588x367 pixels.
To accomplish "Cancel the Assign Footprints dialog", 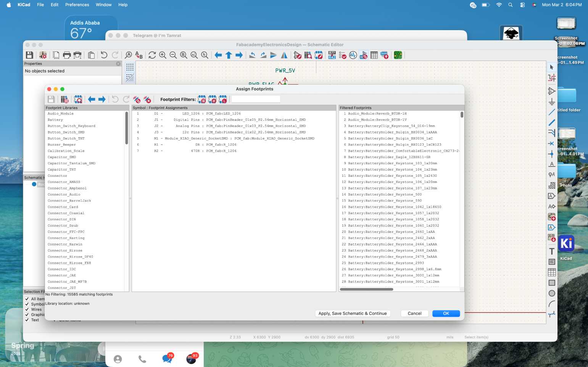I will pyautogui.click(x=414, y=314).
